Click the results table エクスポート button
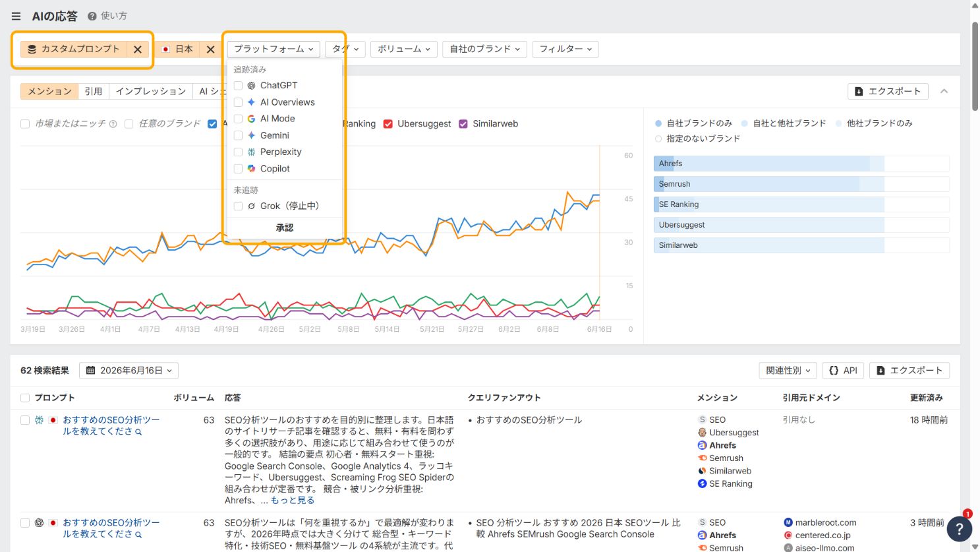The height and width of the screenshot is (552, 980). pos(909,371)
